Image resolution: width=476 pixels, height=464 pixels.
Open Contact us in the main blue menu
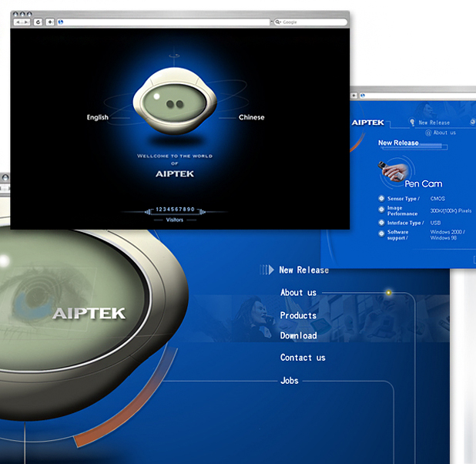click(x=303, y=358)
